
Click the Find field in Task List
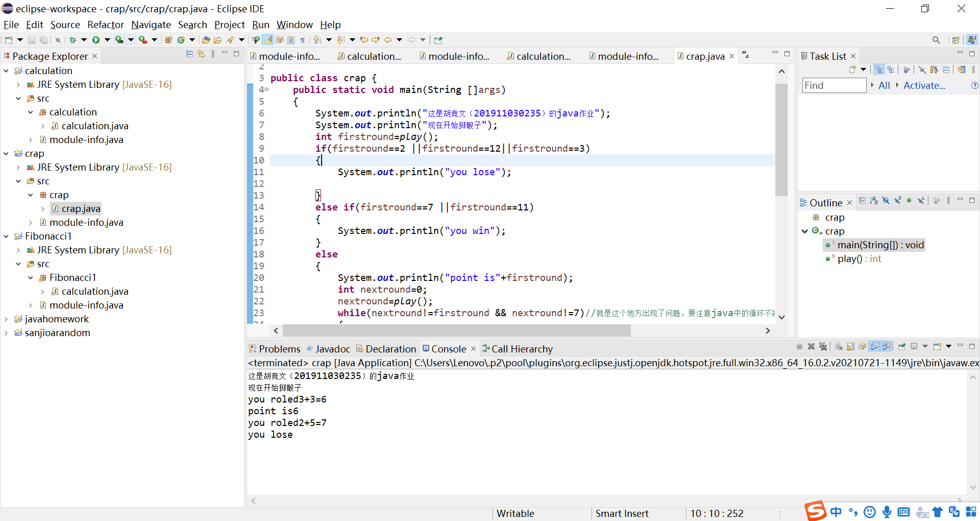tap(834, 85)
